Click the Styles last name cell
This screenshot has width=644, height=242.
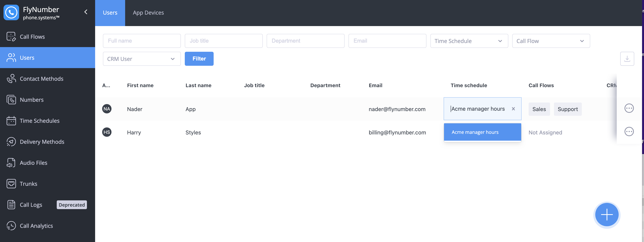tap(193, 132)
